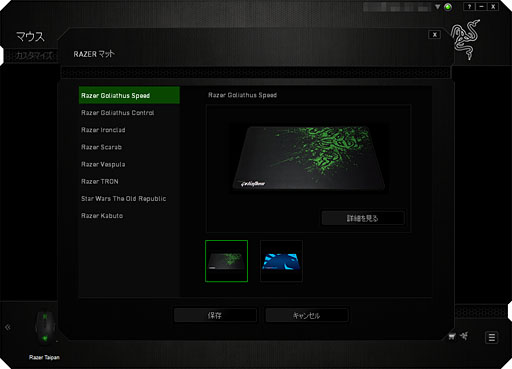The width and height of the screenshot is (512, 369).
Task: Click the Razer Taipan label
Action: point(44,357)
